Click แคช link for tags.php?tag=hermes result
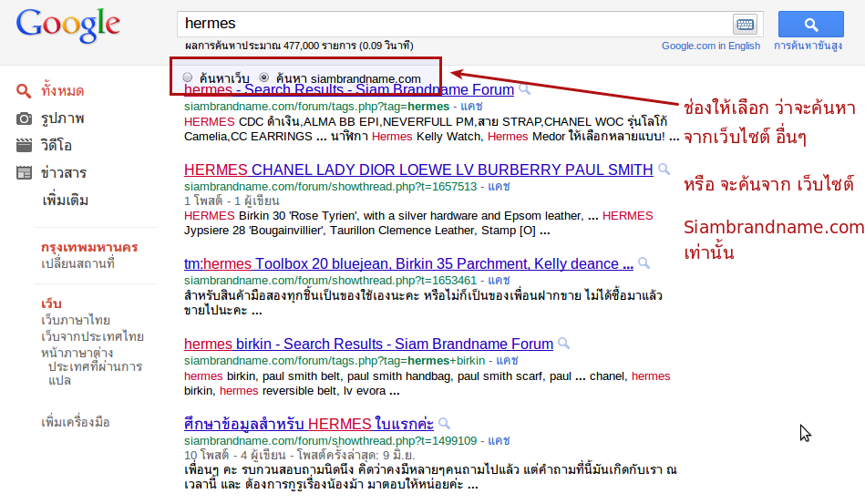Image resolution: width=865 pixels, height=504 pixels. [x=471, y=106]
